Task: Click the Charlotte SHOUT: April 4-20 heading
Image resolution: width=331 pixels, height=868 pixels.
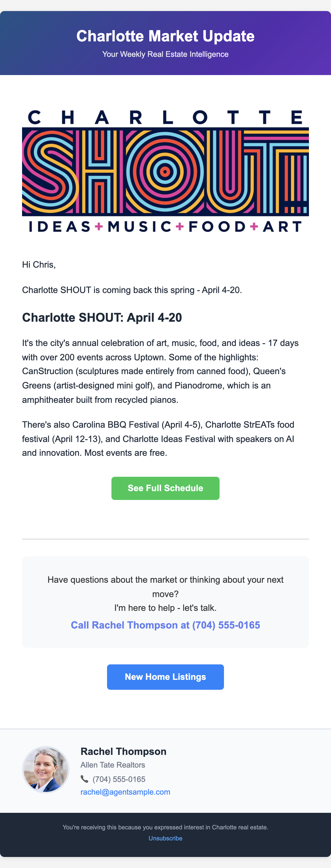Action: (x=102, y=317)
